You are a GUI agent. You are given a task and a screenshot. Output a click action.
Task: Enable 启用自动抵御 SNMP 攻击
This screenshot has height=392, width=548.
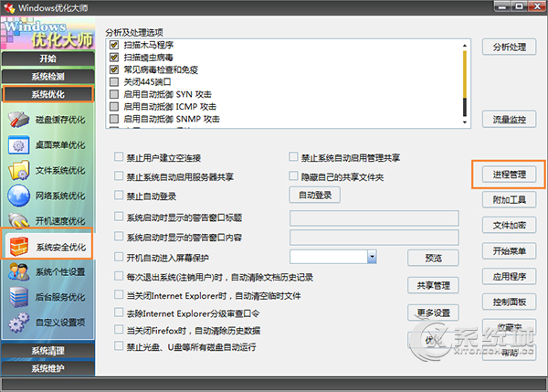pos(114,119)
